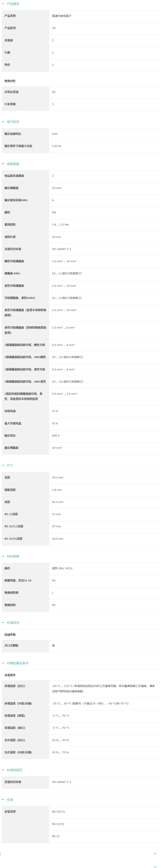Click the 环境温度（运行）label
Screen dimensions: 161x868
pos(15,686)
